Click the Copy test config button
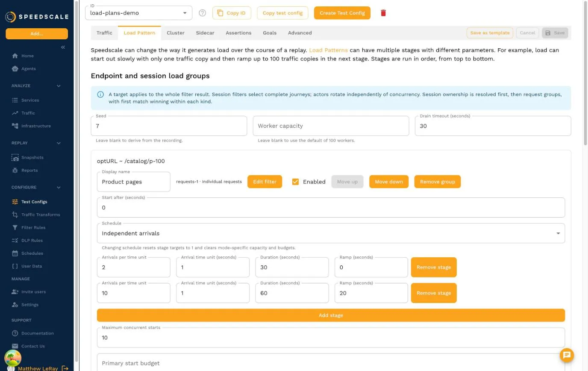This screenshot has height=371, width=588. pyautogui.click(x=282, y=13)
